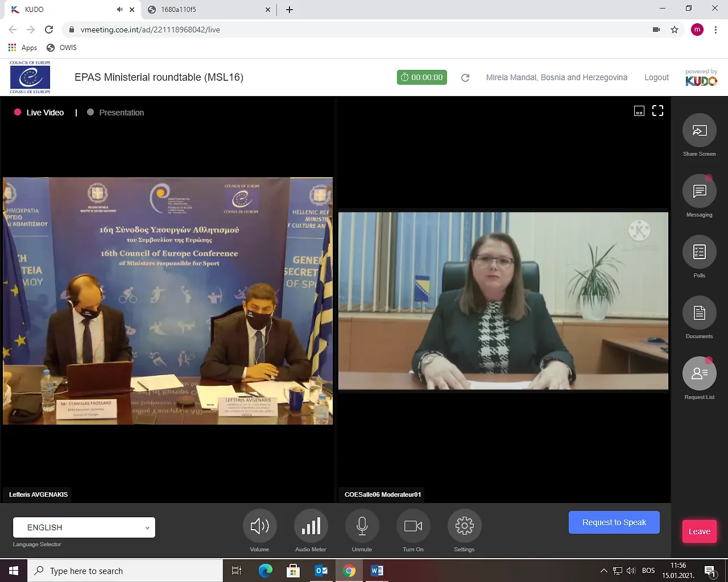The width and height of the screenshot is (728, 582).
Task: Open Chrome's three-dot menu
Action: coord(715,30)
